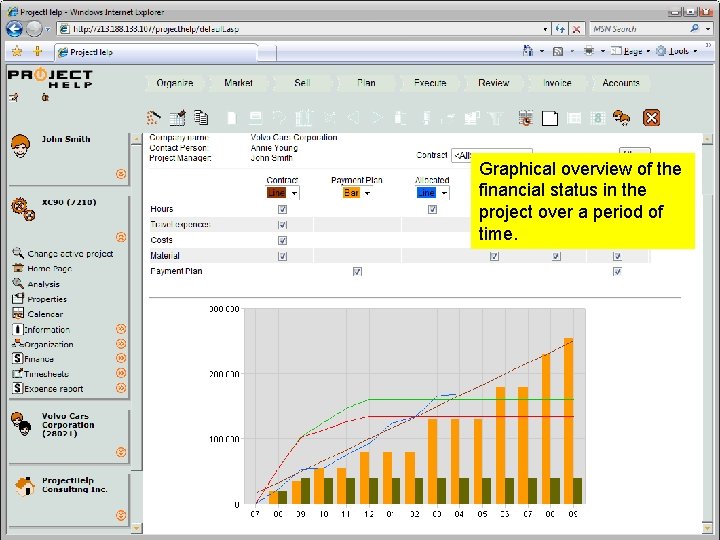Open the Market process tab
This screenshot has width=720, height=540.
tap(238, 83)
